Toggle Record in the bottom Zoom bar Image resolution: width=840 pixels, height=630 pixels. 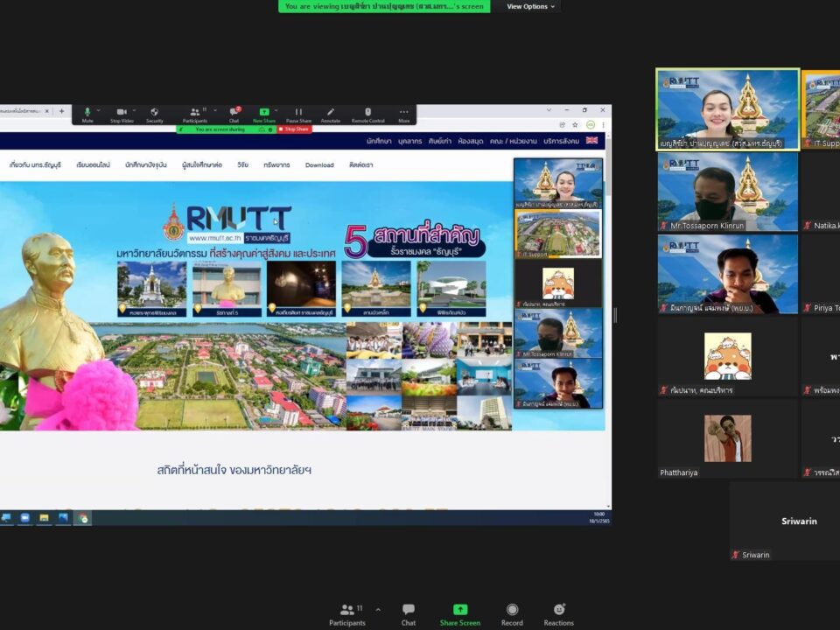click(512, 614)
